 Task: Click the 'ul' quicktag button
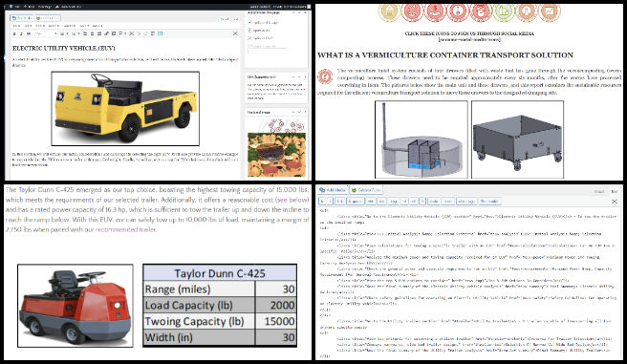point(404,202)
